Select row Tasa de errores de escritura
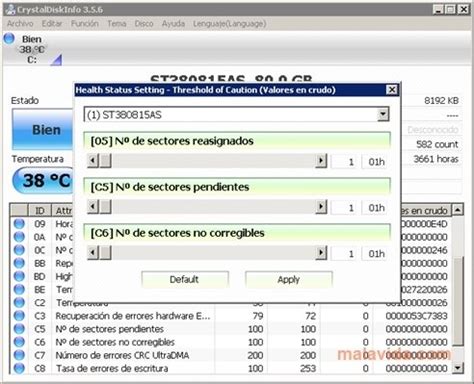 pyautogui.click(x=231, y=368)
